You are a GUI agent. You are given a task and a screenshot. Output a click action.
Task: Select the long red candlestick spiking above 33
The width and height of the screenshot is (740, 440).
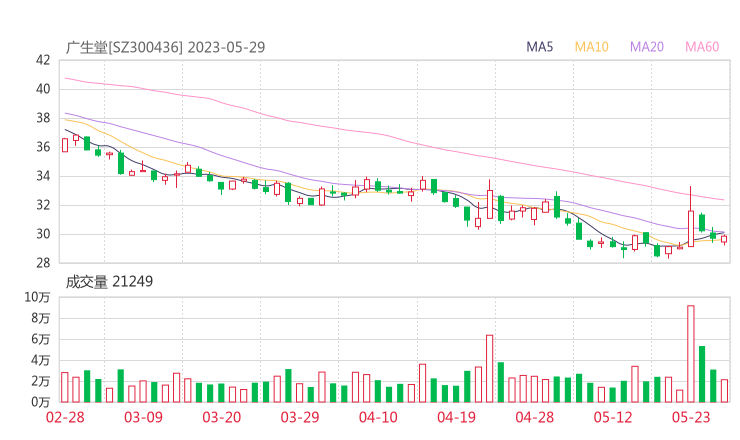tap(691, 217)
